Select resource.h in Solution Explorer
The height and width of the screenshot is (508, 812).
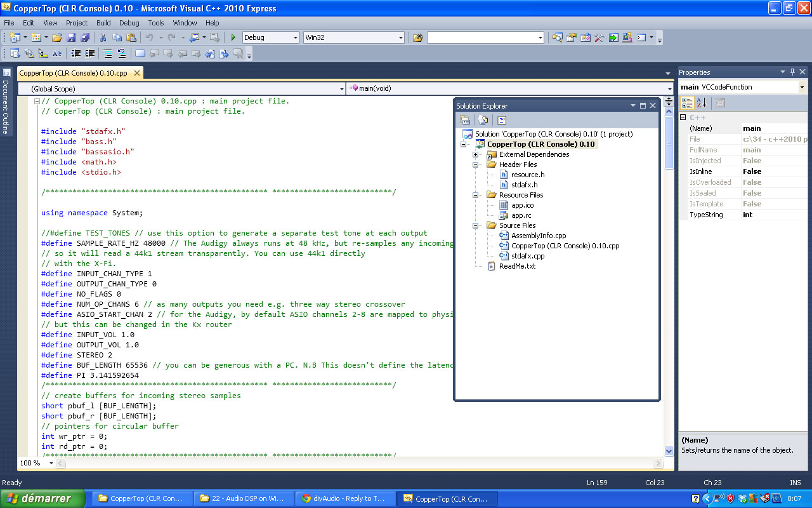point(528,175)
